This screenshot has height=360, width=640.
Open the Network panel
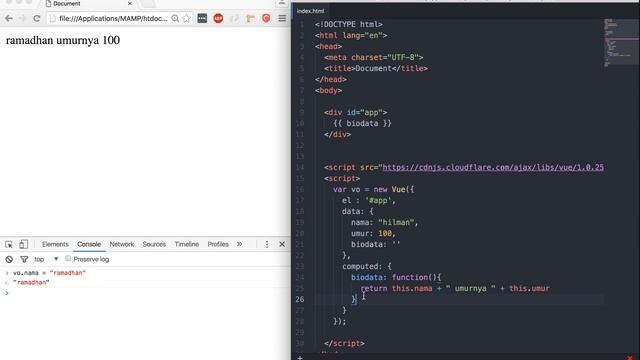122,244
